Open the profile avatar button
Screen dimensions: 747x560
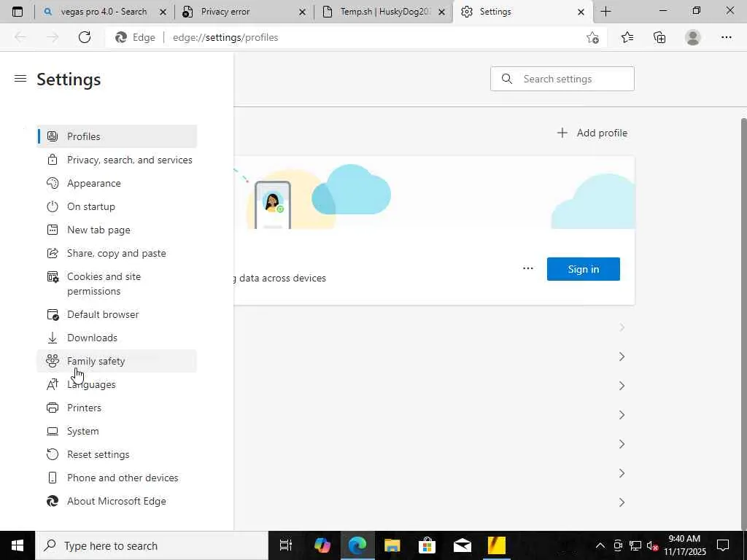tap(693, 38)
